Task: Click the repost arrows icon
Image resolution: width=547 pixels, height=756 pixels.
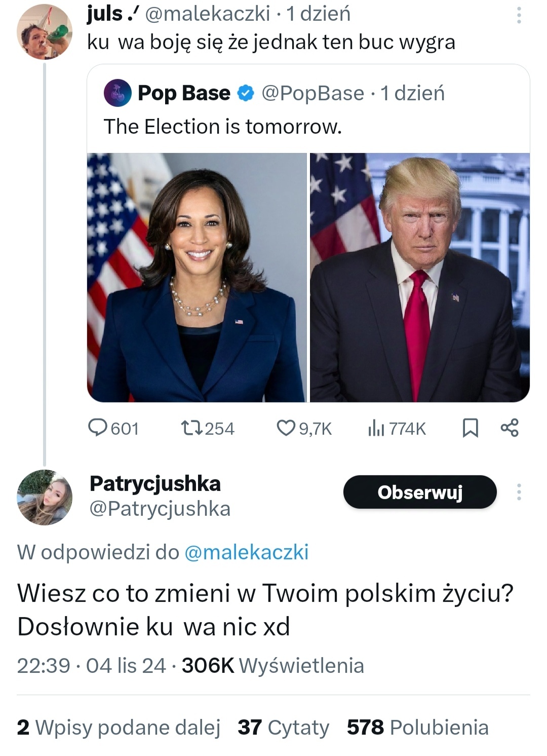Action: 192,428
